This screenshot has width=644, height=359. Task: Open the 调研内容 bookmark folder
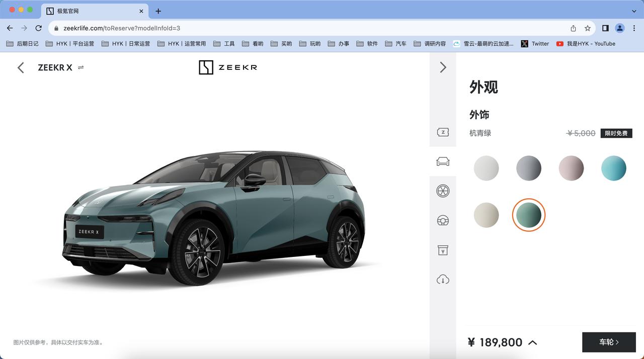(x=430, y=44)
